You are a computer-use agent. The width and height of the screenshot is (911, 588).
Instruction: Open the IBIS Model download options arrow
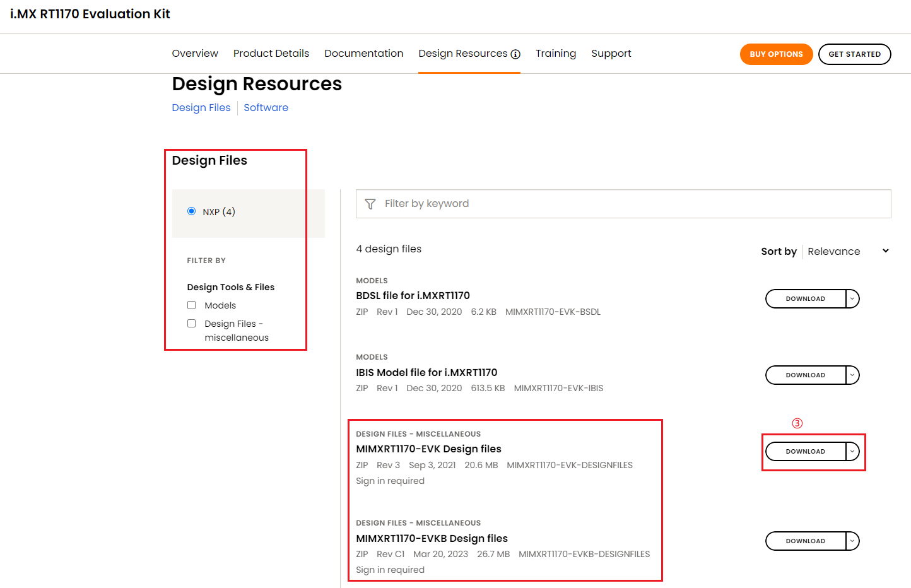[852, 375]
